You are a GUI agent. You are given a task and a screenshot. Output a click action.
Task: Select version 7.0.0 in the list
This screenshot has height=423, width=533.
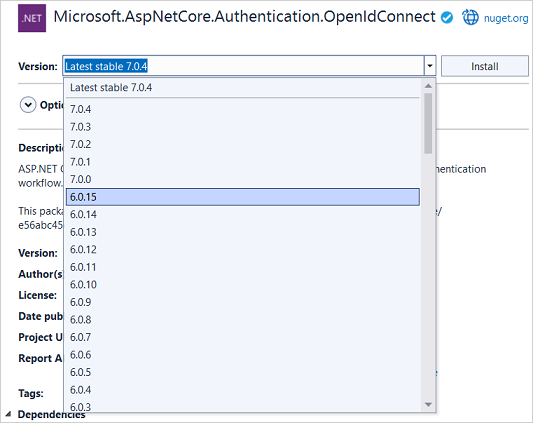[x=243, y=179]
